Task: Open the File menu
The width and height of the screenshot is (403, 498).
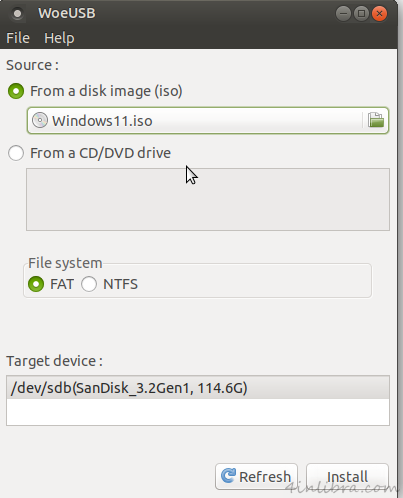Action: coord(18,38)
